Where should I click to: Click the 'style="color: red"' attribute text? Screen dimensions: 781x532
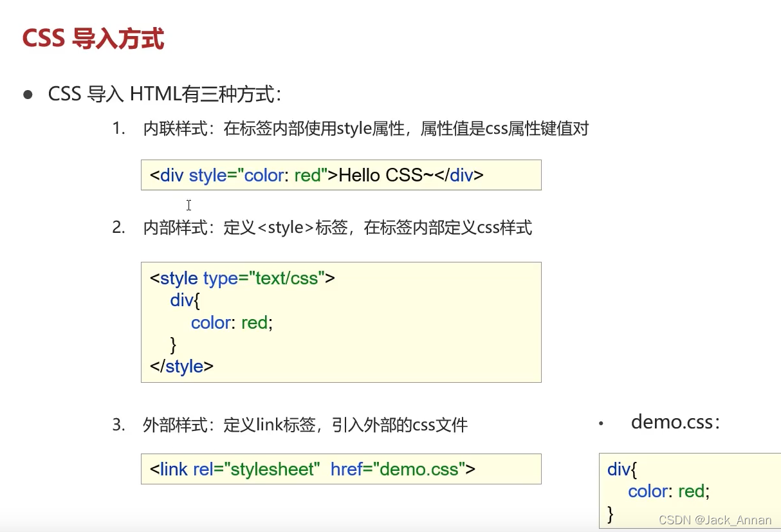[261, 175]
